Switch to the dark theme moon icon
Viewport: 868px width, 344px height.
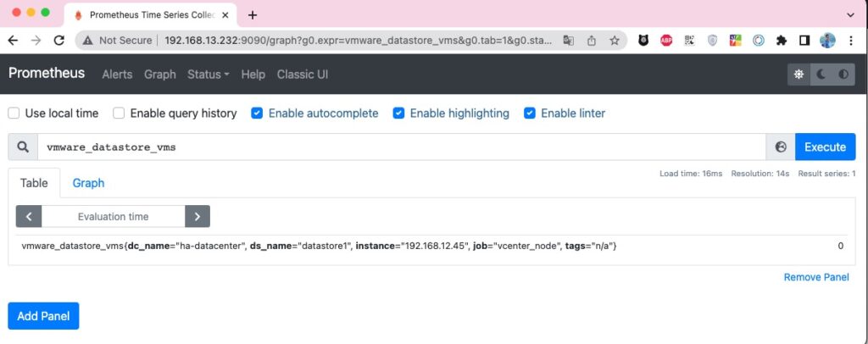(821, 74)
